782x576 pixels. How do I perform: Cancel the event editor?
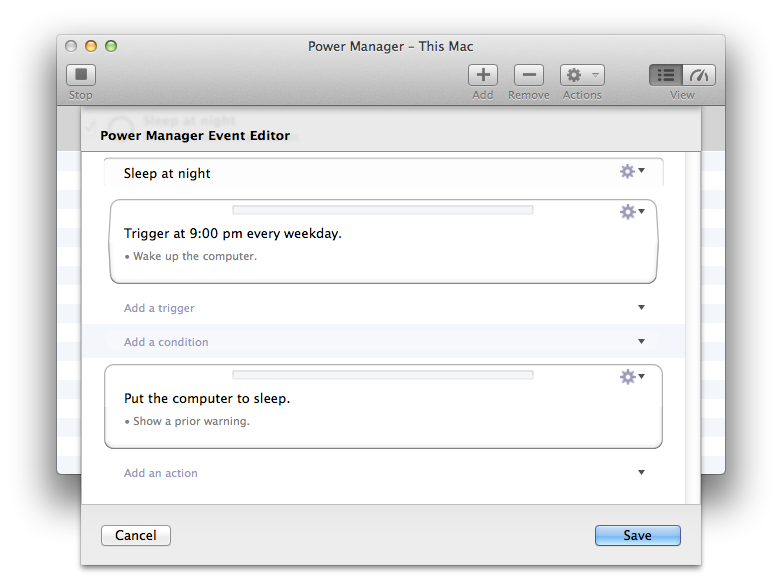click(136, 535)
